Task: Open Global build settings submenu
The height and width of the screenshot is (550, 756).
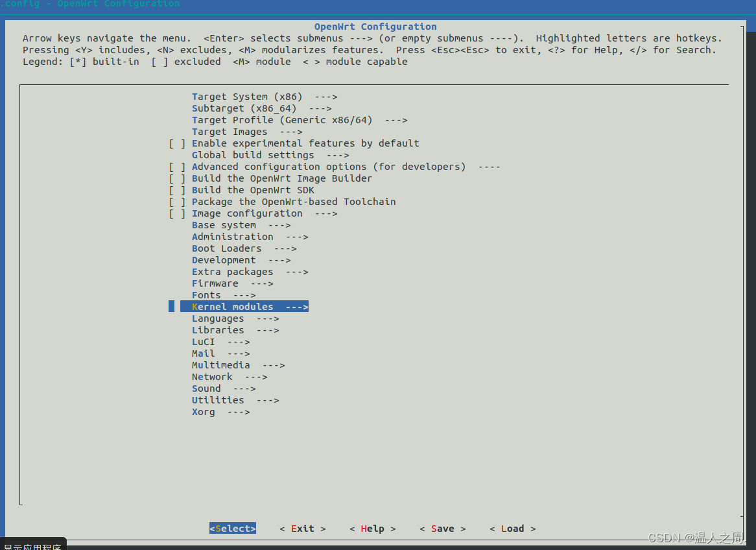Action: coord(270,156)
